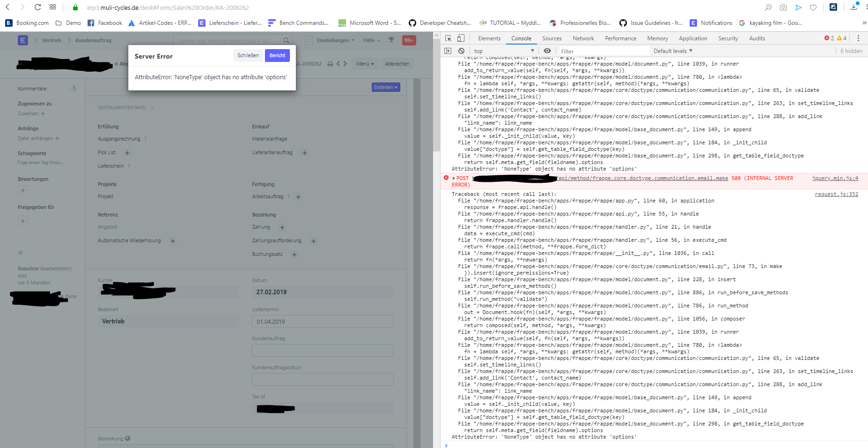Viewport: 868px width, 448px height.
Task: Click the console Filter input field
Action: click(604, 51)
